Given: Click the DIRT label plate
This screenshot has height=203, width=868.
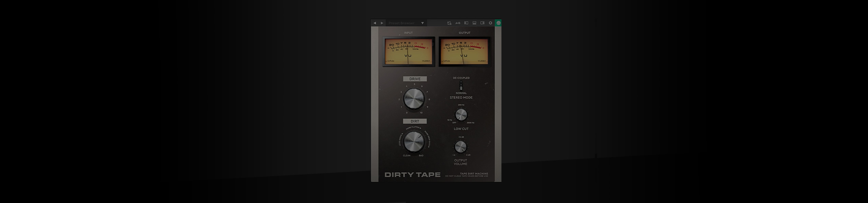Looking at the screenshot, I should coord(415,121).
